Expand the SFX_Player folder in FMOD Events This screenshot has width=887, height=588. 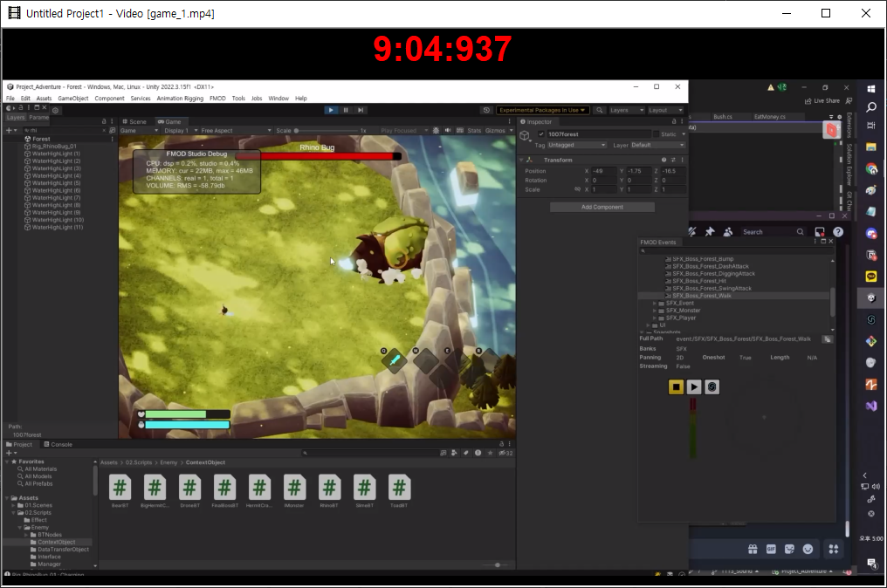pos(655,318)
